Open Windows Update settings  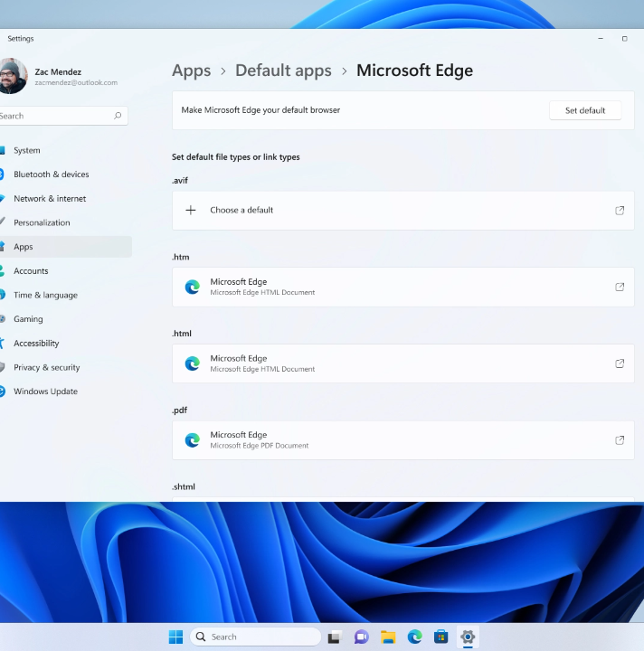pyautogui.click(x=64, y=392)
